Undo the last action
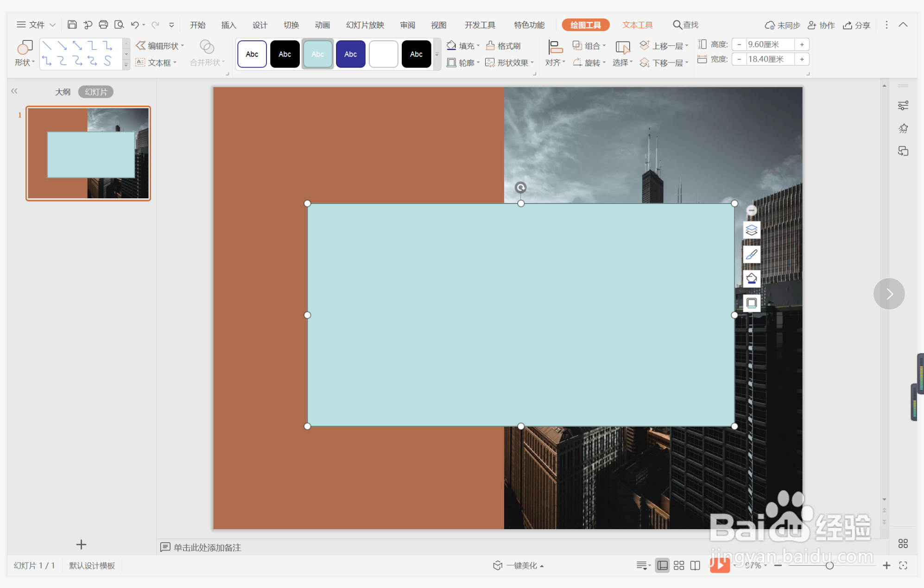The image size is (924, 588). (x=135, y=25)
